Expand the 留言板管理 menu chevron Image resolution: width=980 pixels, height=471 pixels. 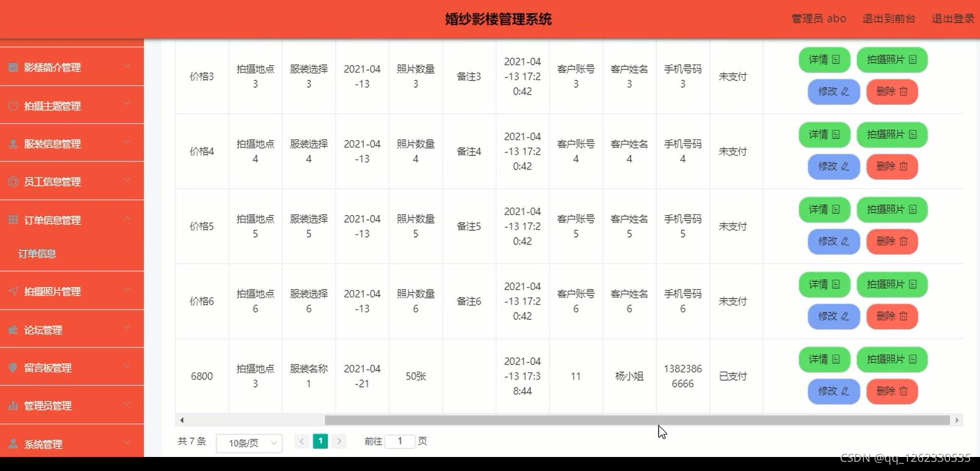click(x=127, y=366)
